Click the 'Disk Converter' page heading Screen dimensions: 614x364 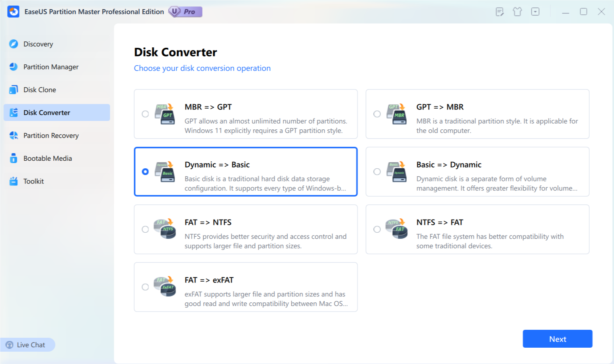[x=175, y=52]
